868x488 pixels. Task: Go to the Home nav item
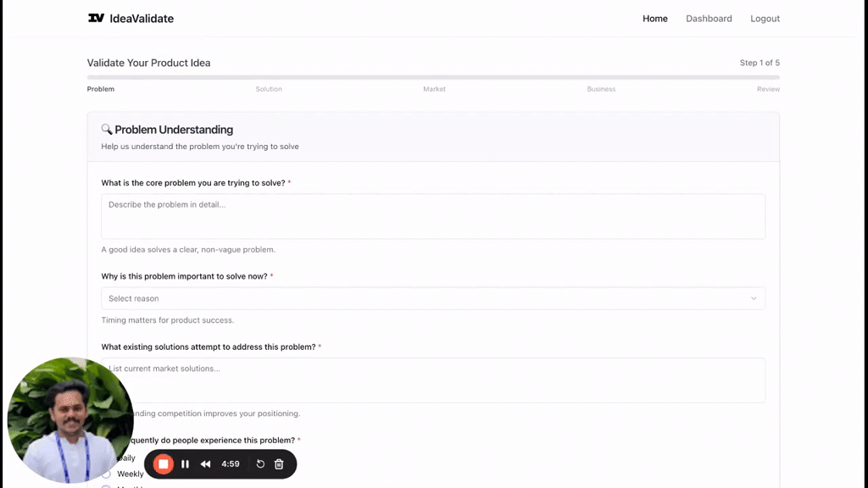655,19
